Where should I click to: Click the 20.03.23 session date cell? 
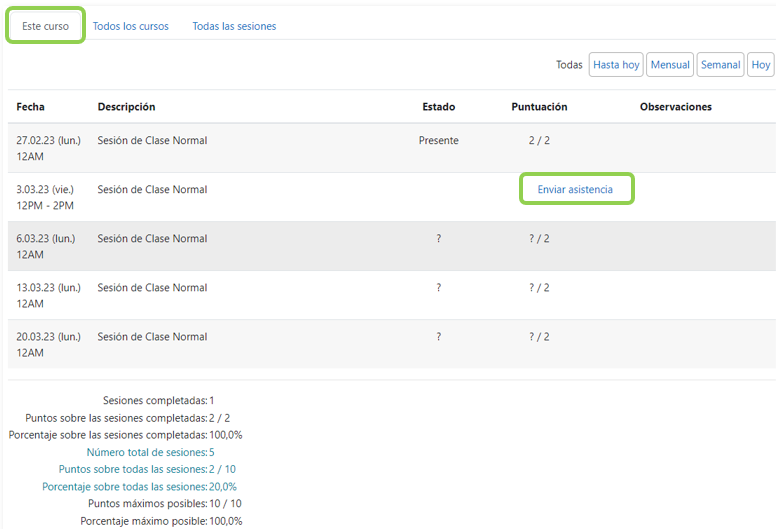click(x=48, y=344)
